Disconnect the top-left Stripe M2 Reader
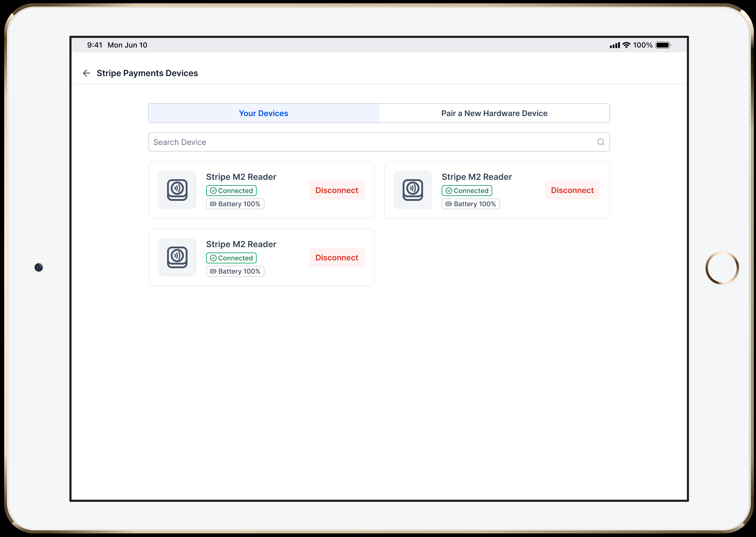 pyautogui.click(x=337, y=190)
